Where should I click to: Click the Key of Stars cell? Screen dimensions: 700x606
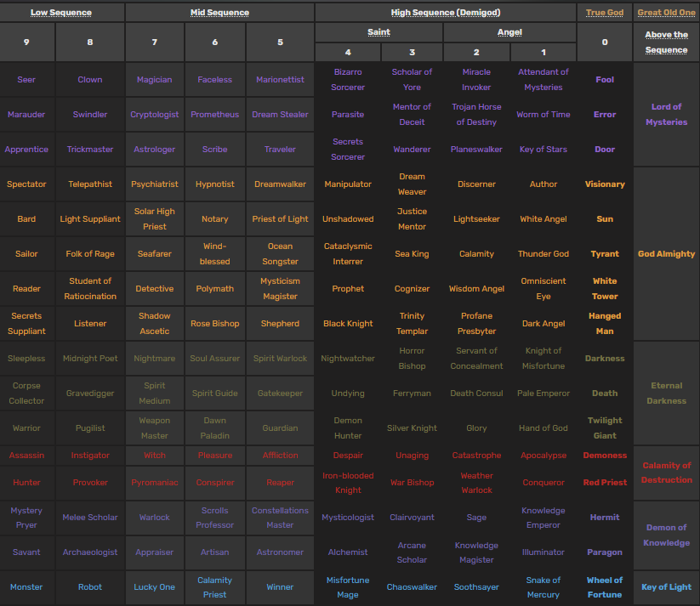543,149
